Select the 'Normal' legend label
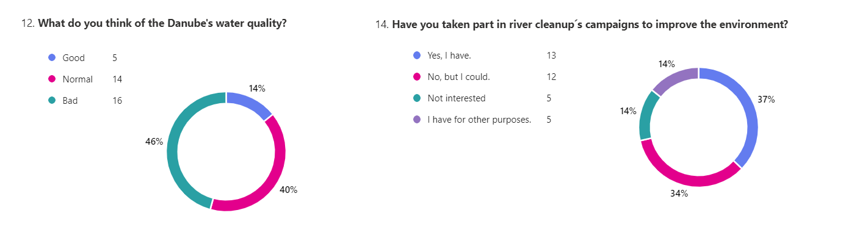 coord(78,79)
